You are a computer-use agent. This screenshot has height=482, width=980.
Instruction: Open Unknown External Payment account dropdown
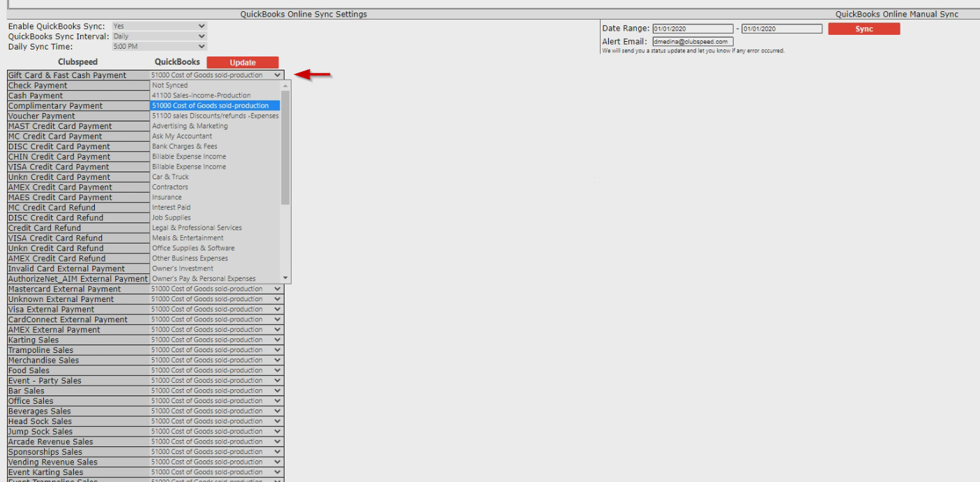pos(217,299)
